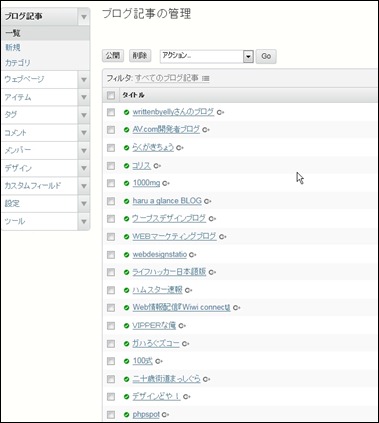This screenshot has width=379, height=423.
Task: Open the 二十歳街道まっしぐら entry link
Action: pos(166,379)
